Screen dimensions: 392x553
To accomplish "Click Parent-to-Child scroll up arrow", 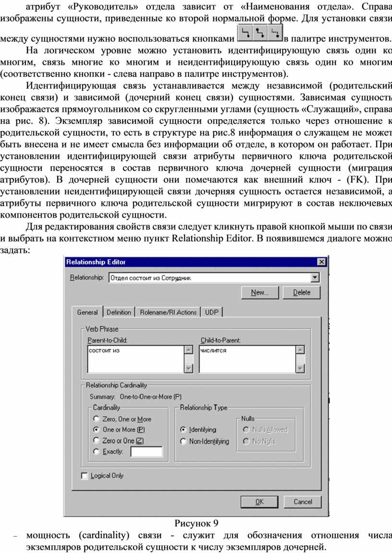I will pyautogui.click(x=189, y=349).
